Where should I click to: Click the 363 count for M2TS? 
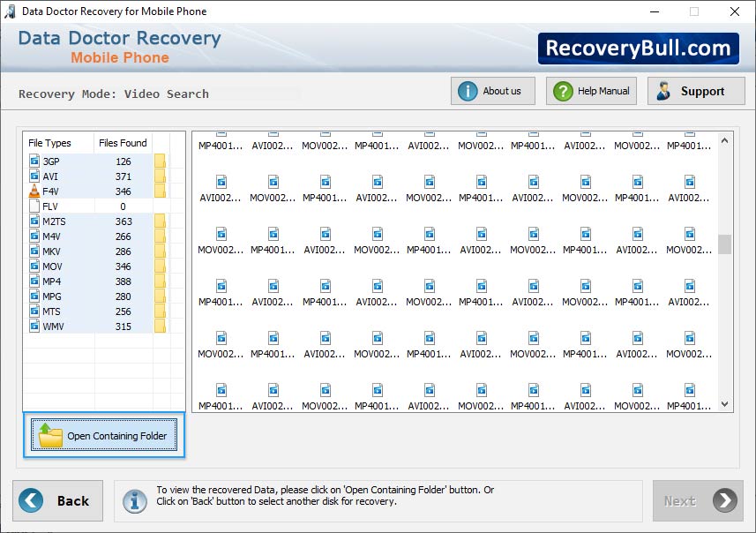(123, 221)
